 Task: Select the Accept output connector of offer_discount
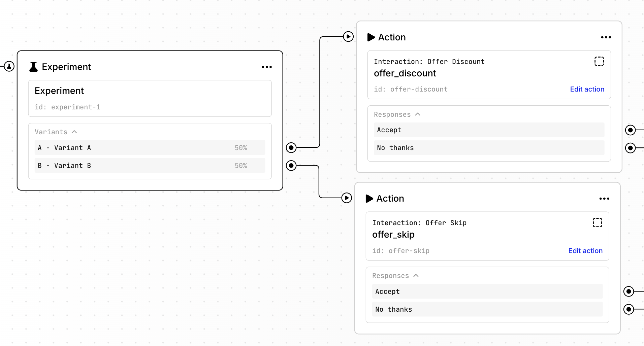[630, 130]
